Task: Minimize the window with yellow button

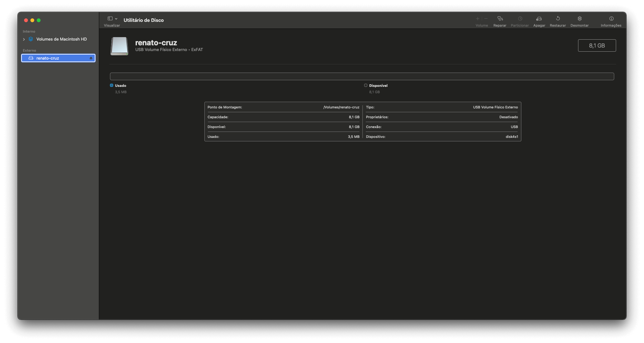Action: (x=32, y=20)
